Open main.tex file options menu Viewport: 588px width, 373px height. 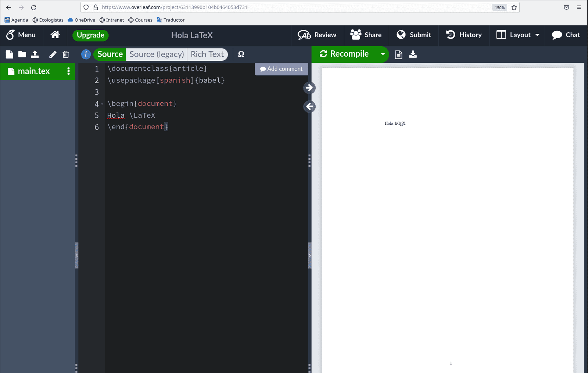(x=68, y=71)
